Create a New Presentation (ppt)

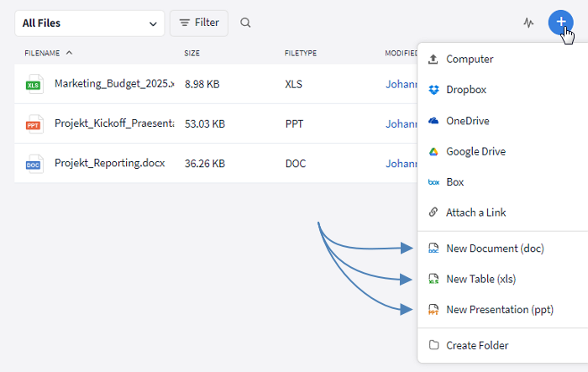tap(499, 310)
